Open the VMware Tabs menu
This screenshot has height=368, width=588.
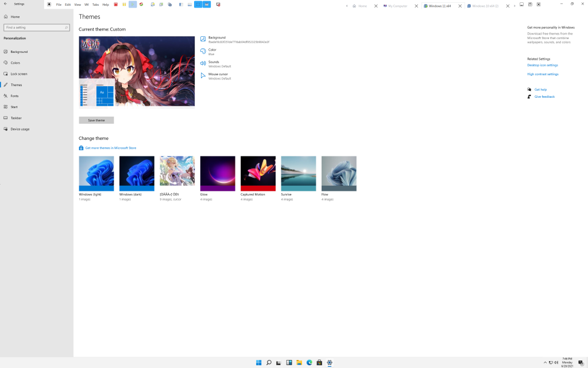coord(96,5)
